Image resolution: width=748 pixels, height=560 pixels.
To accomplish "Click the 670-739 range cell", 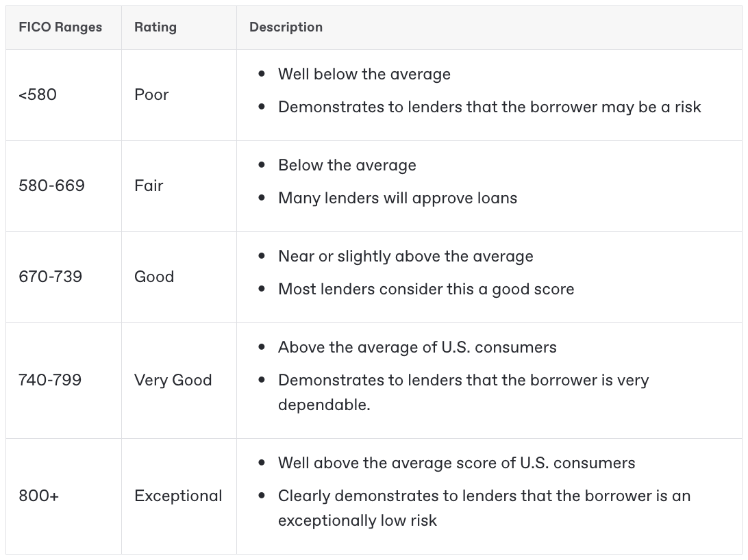I will (50, 277).
